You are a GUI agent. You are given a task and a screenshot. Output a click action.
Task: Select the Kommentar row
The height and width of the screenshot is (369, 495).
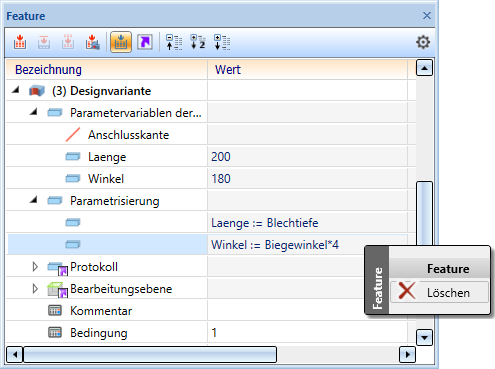[211, 311]
